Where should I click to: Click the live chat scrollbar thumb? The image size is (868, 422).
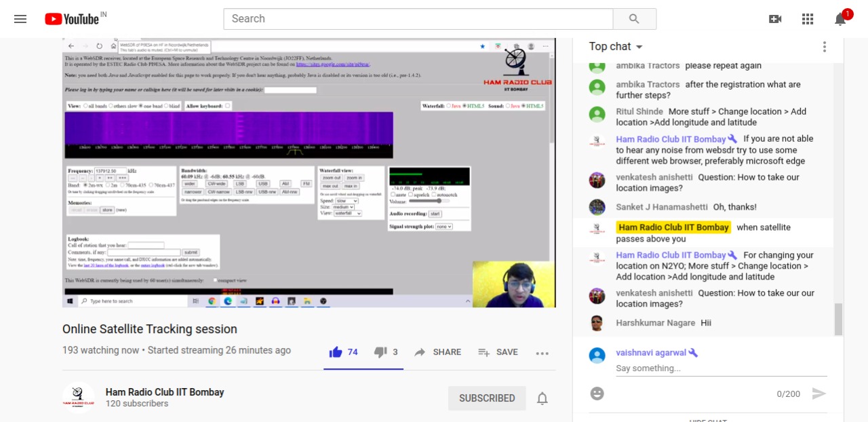tap(838, 319)
